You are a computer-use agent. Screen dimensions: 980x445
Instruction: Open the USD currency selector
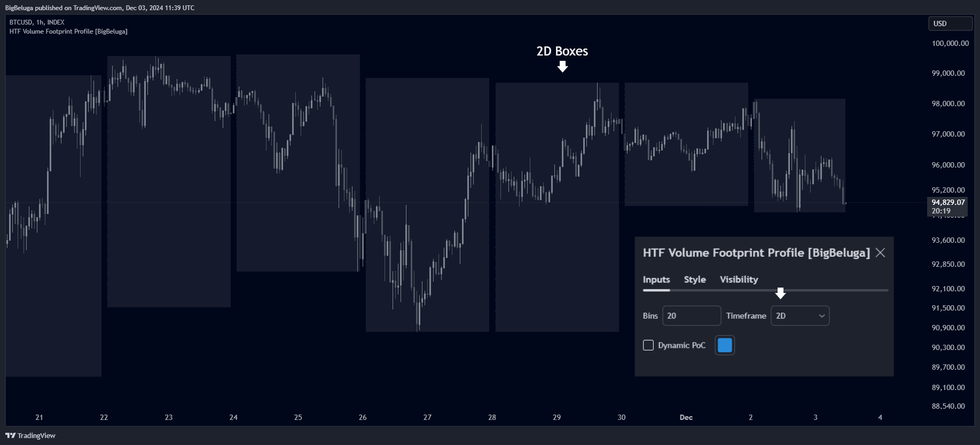pos(950,23)
